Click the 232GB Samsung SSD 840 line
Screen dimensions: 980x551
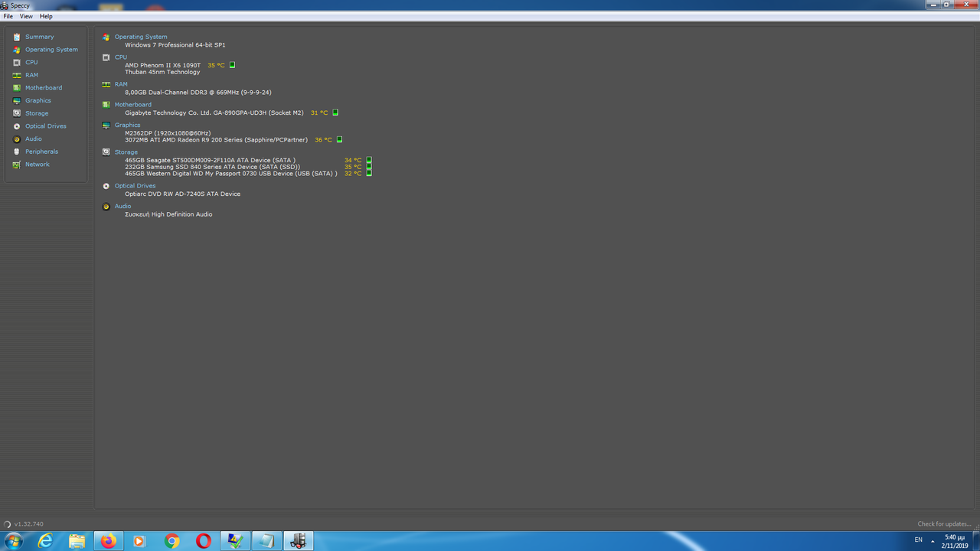point(213,167)
